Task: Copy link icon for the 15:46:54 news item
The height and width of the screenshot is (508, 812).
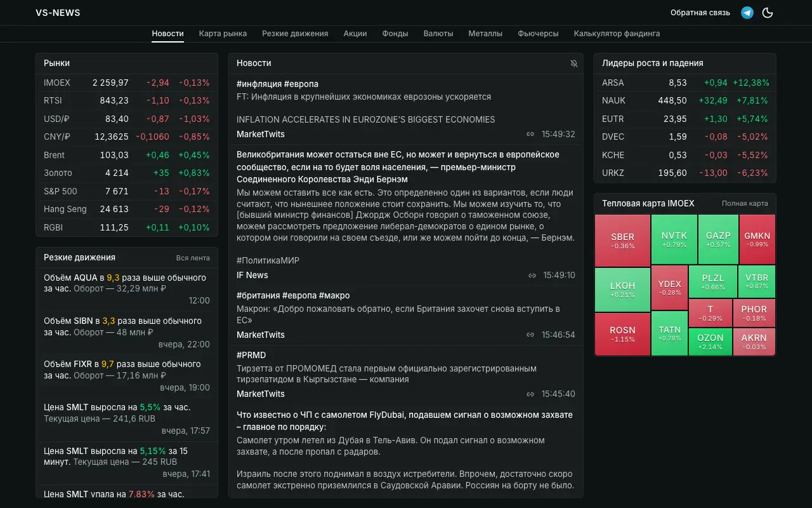Action: click(530, 335)
